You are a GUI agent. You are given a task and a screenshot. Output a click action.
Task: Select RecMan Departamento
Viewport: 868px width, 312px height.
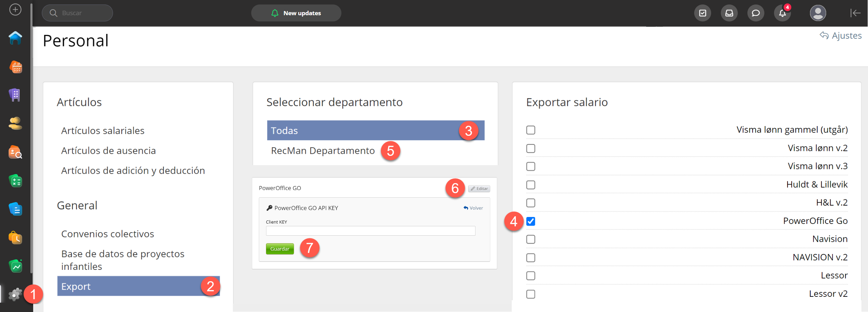coord(323,151)
